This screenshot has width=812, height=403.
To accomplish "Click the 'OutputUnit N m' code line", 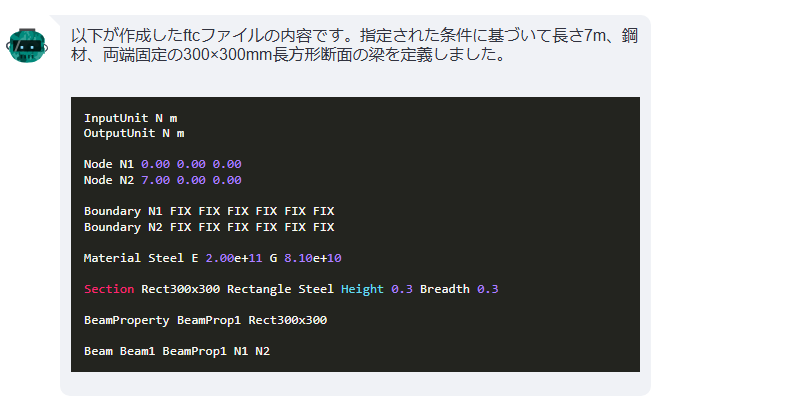I will tap(134, 134).
